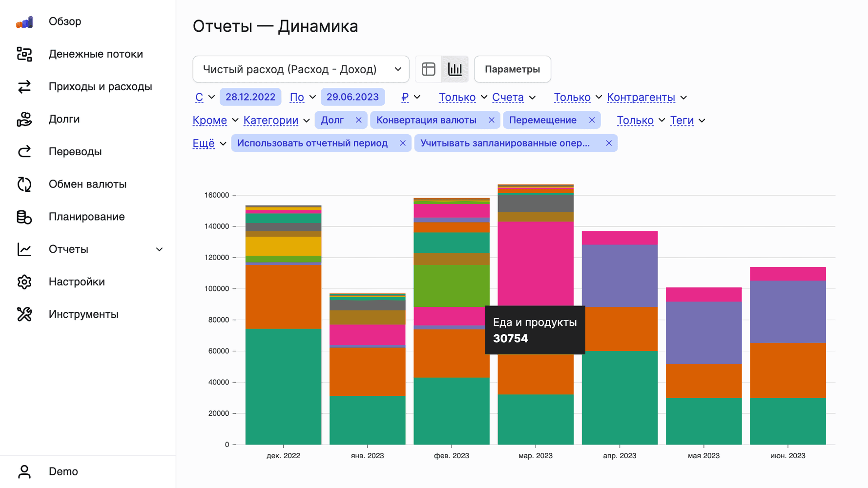
Task: Click the start date 28.12.2022
Action: click(250, 97)
